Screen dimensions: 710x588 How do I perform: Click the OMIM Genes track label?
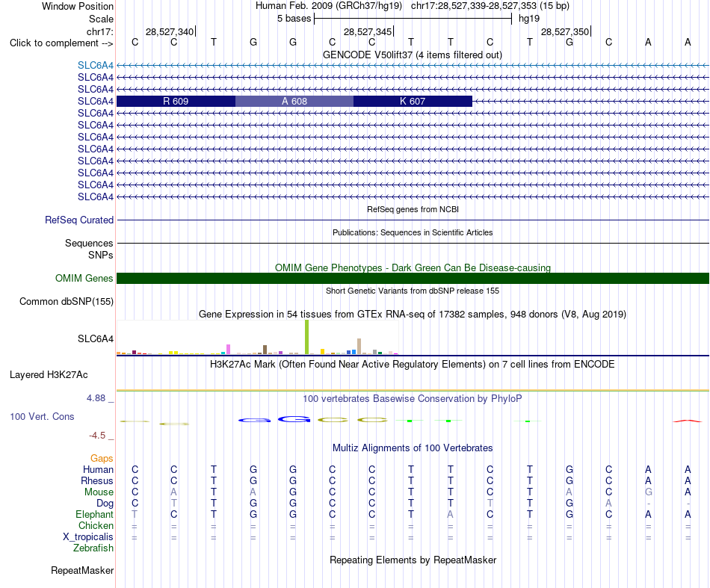click(84, 279)
